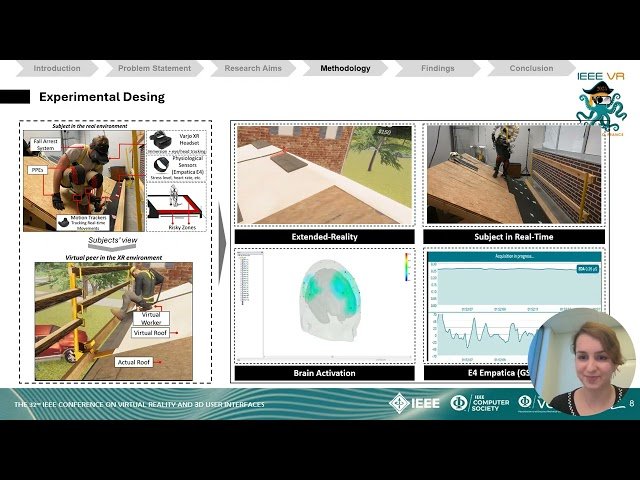640x480 pixels.
Task: Click the 'Acquisition in progress...' chart header
Action: (514, 256)
